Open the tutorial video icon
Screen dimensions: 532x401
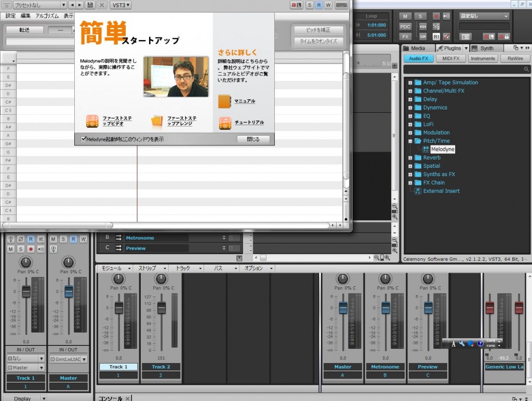pos(225,123)
